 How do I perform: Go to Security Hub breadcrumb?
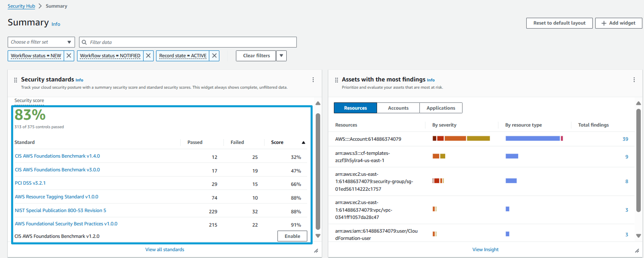click(x=21, y=6)
